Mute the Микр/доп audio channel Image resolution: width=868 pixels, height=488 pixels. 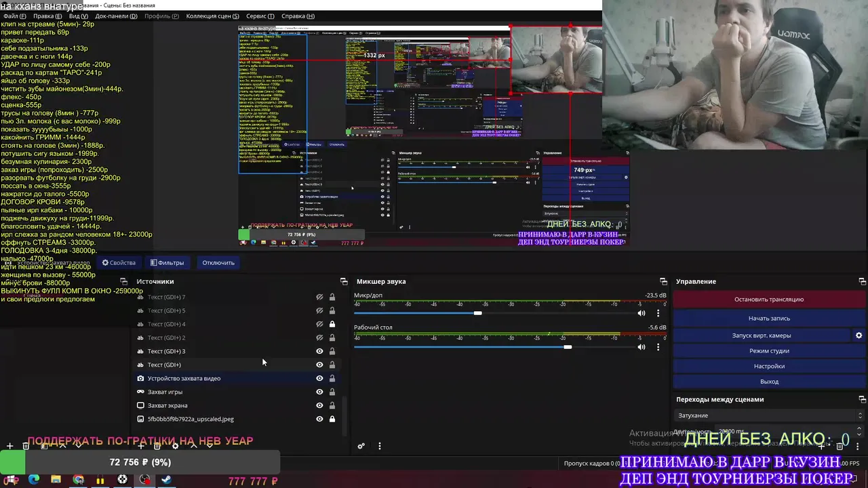(642, 313)
